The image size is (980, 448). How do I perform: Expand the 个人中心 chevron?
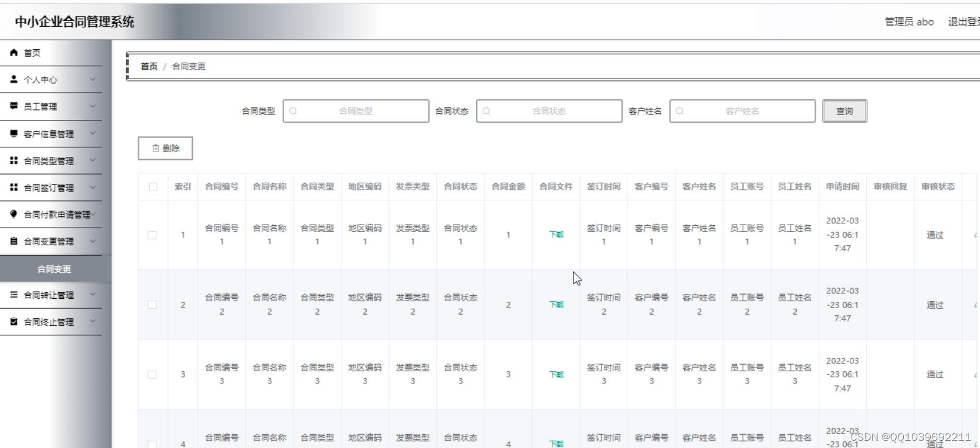coord(93,80)
